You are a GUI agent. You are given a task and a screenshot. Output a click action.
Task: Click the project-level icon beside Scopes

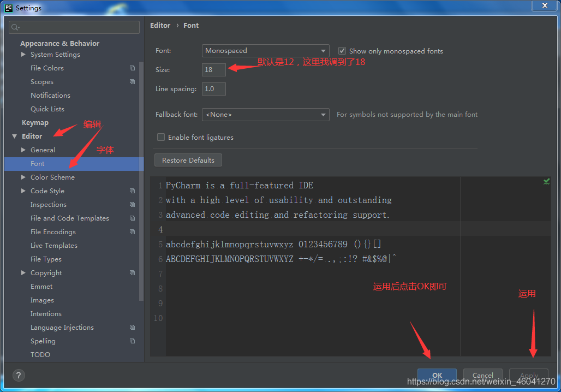click(133, 82)
